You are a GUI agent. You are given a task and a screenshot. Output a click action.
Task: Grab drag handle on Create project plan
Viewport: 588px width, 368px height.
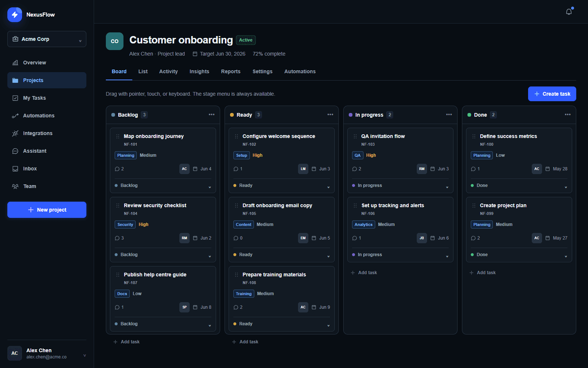point(474,205)
